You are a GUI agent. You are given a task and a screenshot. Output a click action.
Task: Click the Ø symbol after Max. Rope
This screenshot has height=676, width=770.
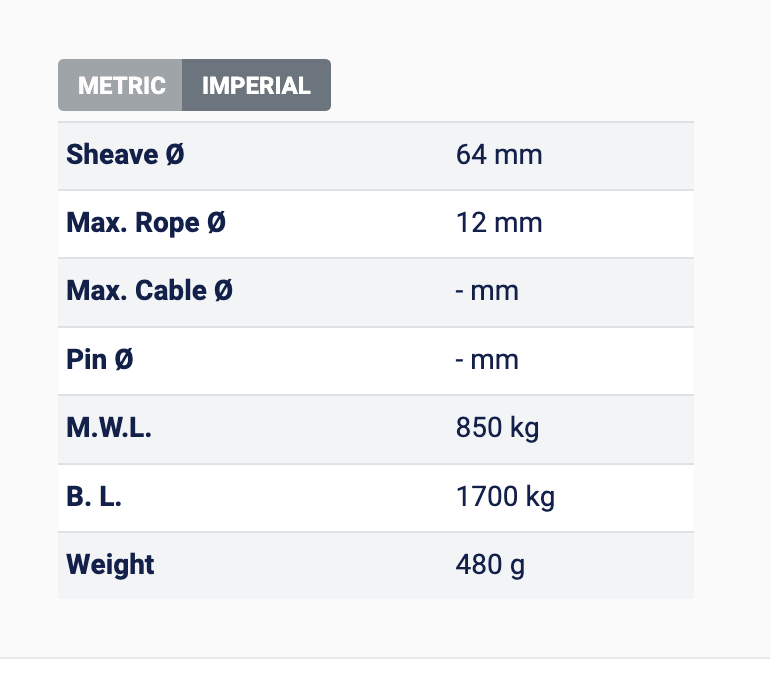216,223
